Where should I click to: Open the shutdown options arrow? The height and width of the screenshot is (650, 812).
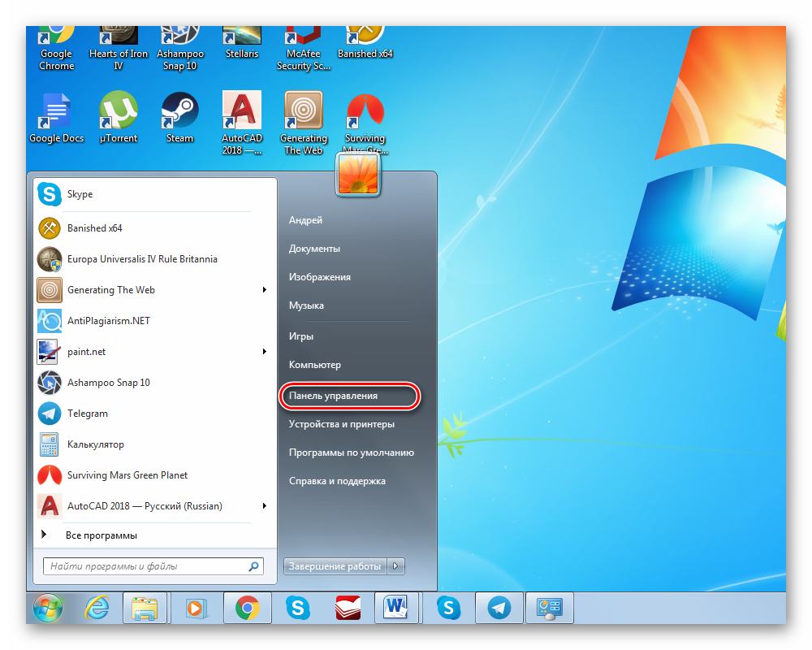(x=395, y=566)
